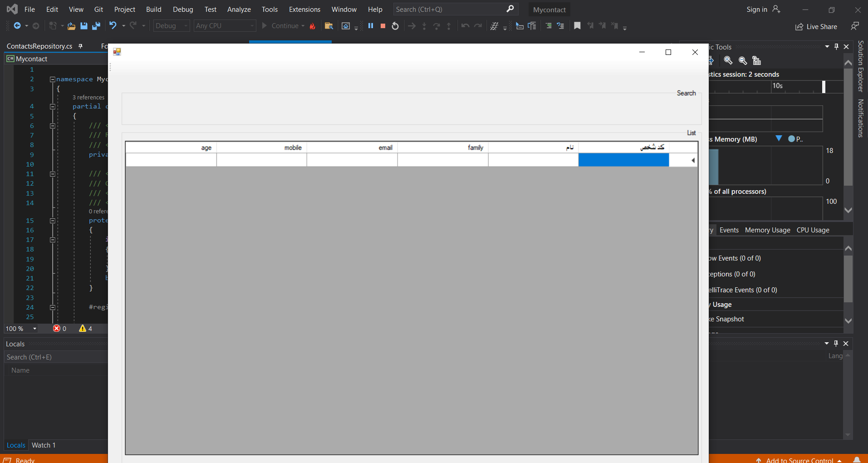Click the Undo arrow icon
This screenshot has height=463, width=868.
click(x=113, y=25)
